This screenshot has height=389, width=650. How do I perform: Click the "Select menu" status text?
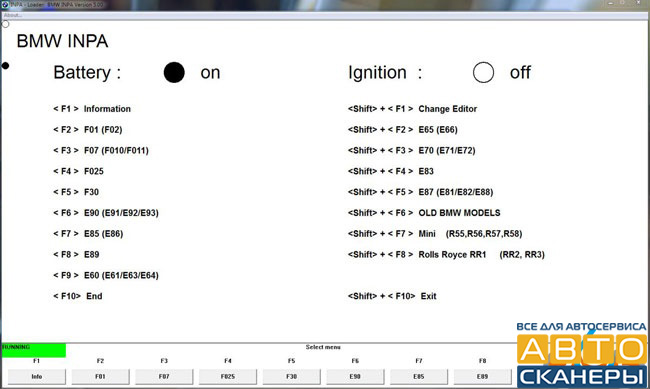pyautogui.click(x=323, y=347)
